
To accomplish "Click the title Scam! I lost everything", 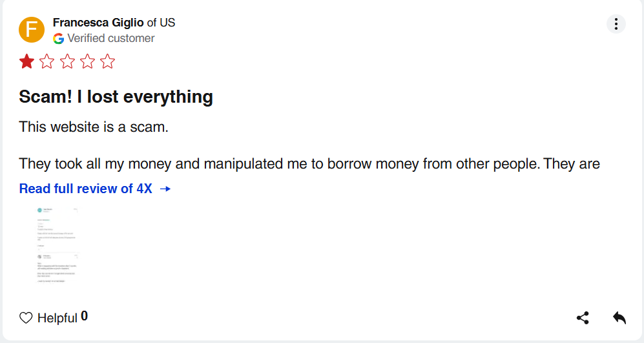I will 116,97.
